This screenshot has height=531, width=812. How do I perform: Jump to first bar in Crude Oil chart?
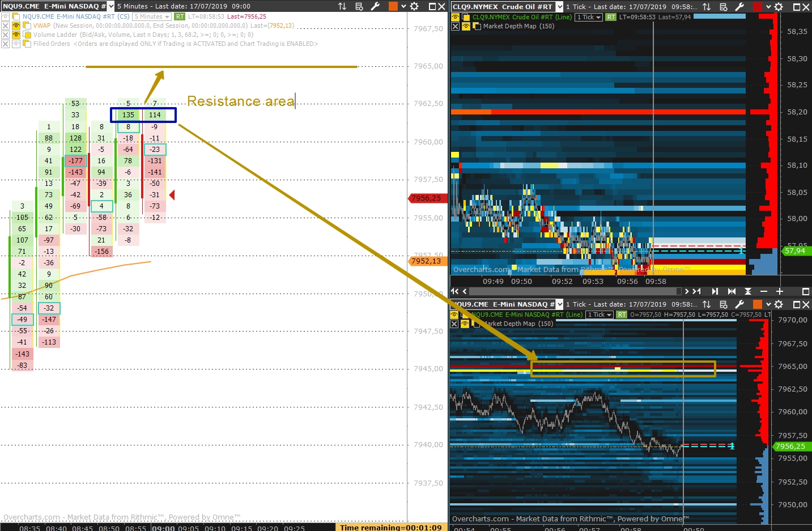tap(455, 291)
